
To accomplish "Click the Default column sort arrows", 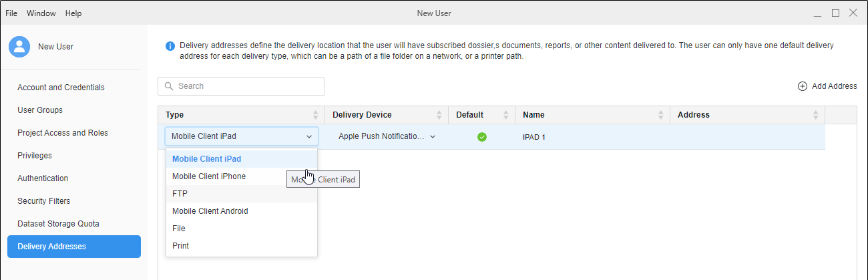I will [x=506, y=115].
